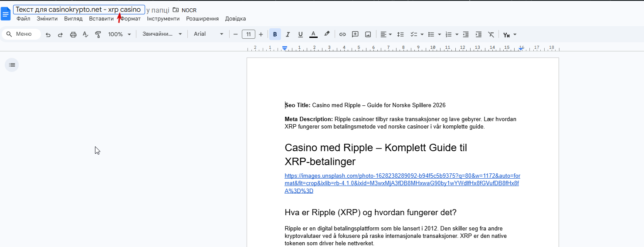Toggle underline formatting

click(300, 34)
